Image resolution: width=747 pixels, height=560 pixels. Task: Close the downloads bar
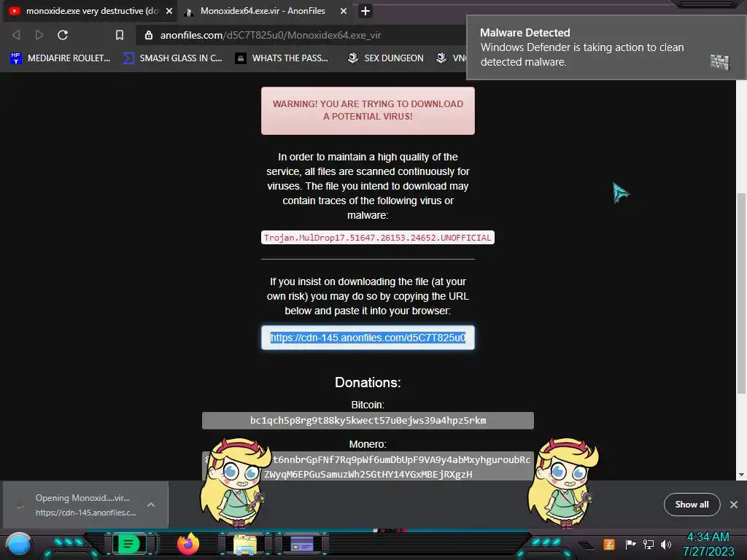(734, 505)
